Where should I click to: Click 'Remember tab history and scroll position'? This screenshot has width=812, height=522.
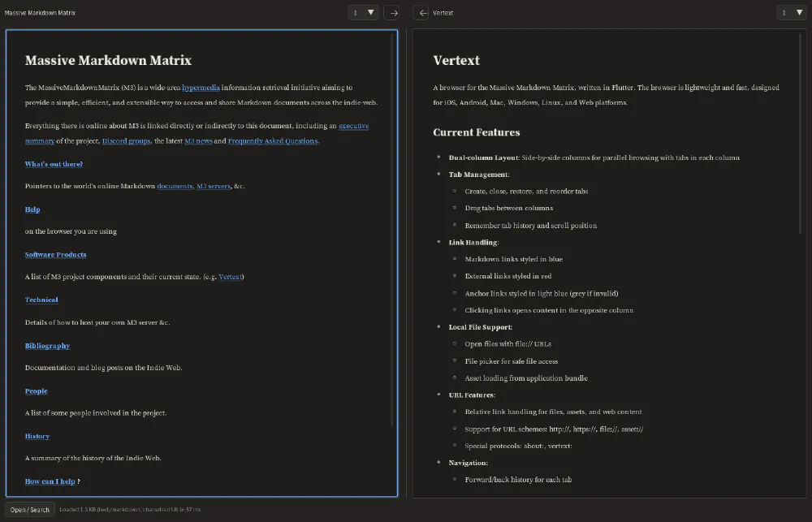tap(531, 225)
